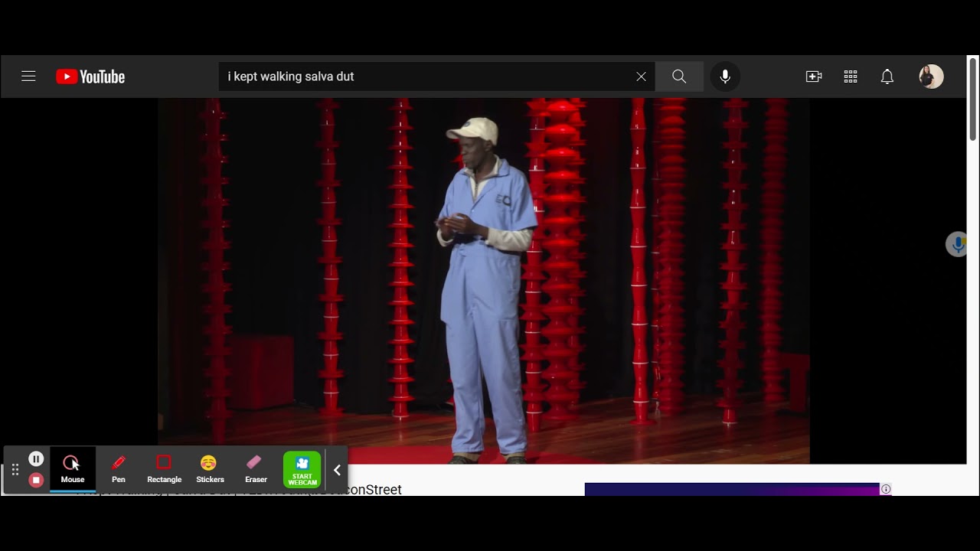
Task: Open the Create video camera icon
Action: click(x=814, y=77)
